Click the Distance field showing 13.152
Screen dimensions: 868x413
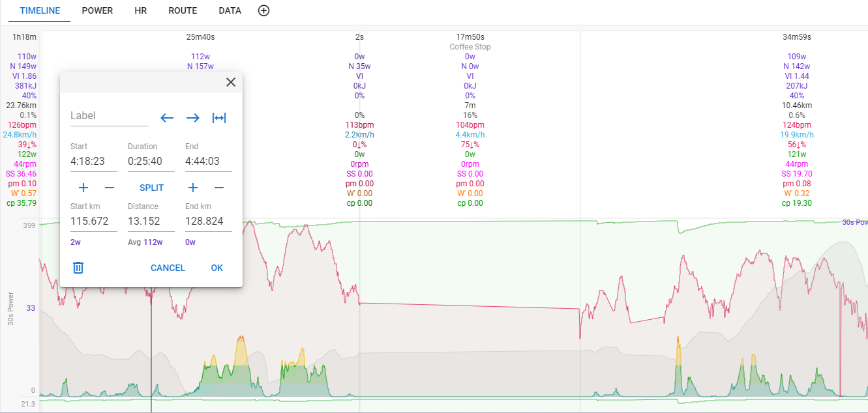pos(151,221)
